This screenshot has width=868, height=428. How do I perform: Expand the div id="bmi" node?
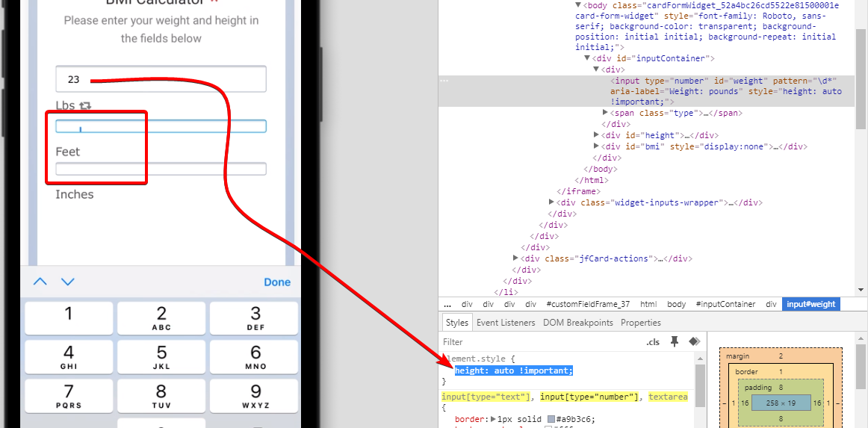click(x=596, y=146)
